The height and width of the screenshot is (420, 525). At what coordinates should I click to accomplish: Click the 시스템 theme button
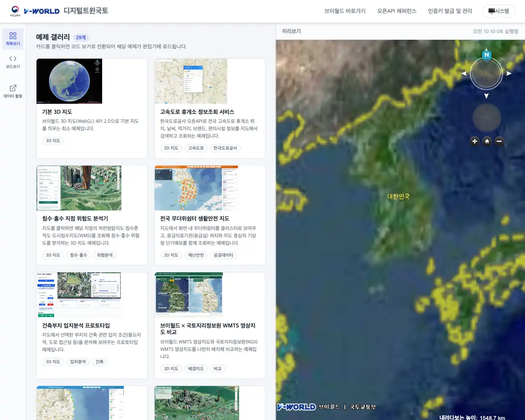[x=498, y=11]
